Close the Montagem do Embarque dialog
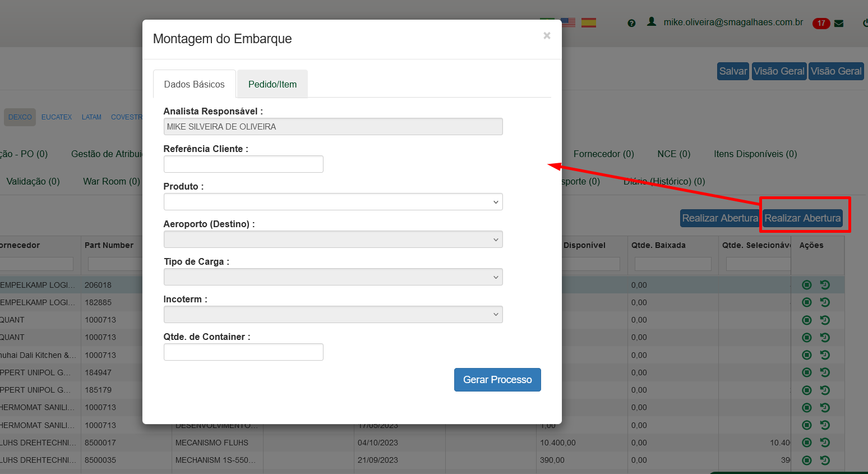 547,36
